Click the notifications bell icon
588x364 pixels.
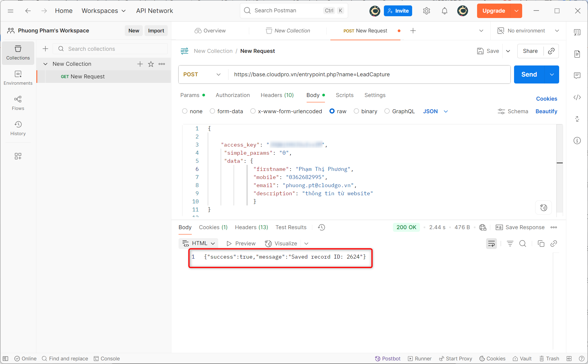pos(444,11)
